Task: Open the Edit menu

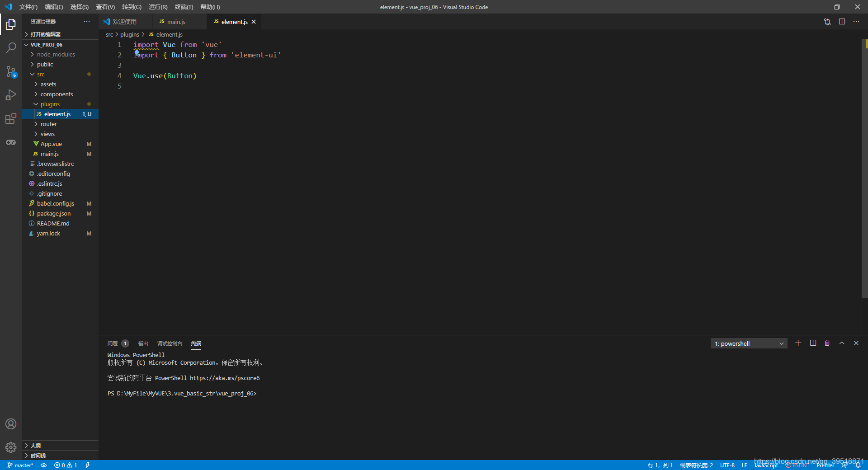Action: coord(54,7)
